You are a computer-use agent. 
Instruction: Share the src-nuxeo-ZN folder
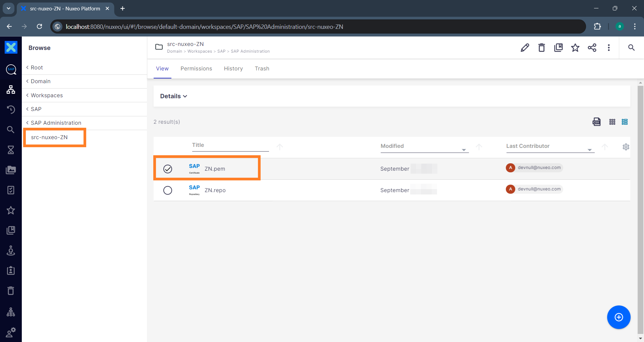tap(592, 48)
